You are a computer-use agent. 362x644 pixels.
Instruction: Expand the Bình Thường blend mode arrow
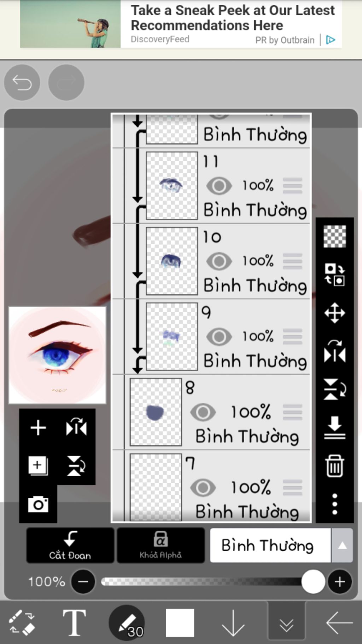point(342,546)
